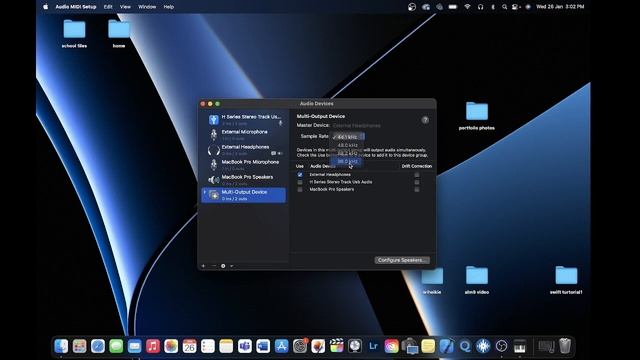Open Lightroom (Lr) in the Dock
Viewport: 640px width, 360px height.
[x=373, y=346]
